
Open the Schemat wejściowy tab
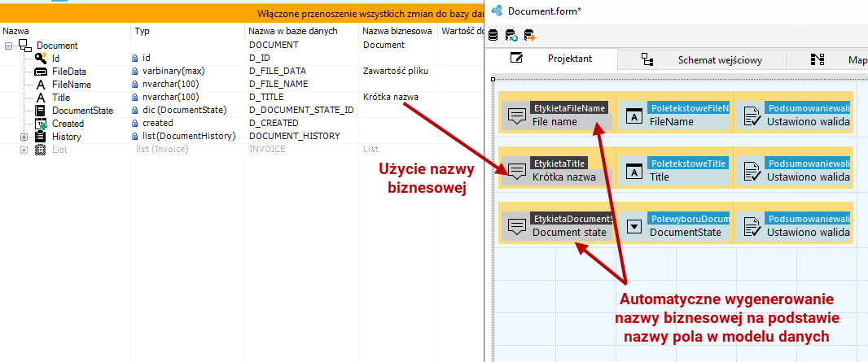(701, 59)
